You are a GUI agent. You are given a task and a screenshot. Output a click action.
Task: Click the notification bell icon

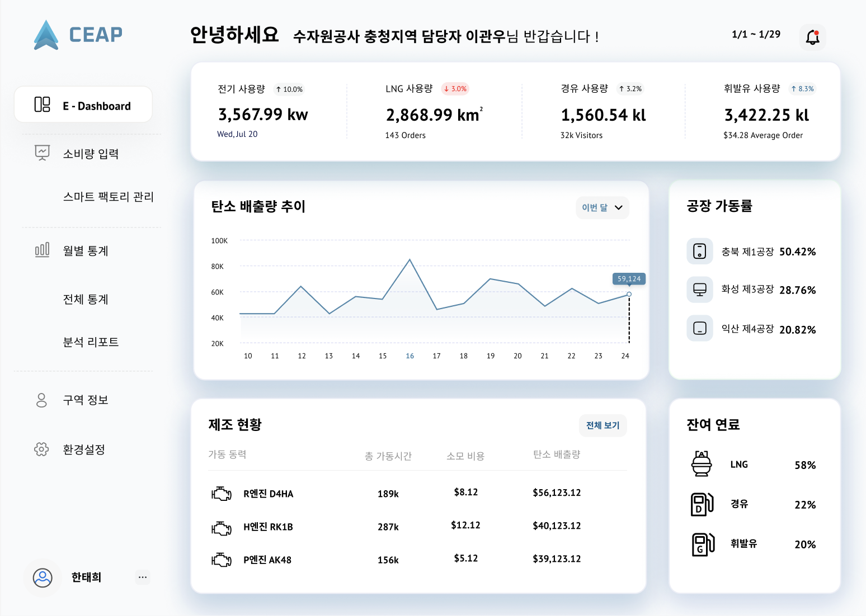(x=812, y=37)
